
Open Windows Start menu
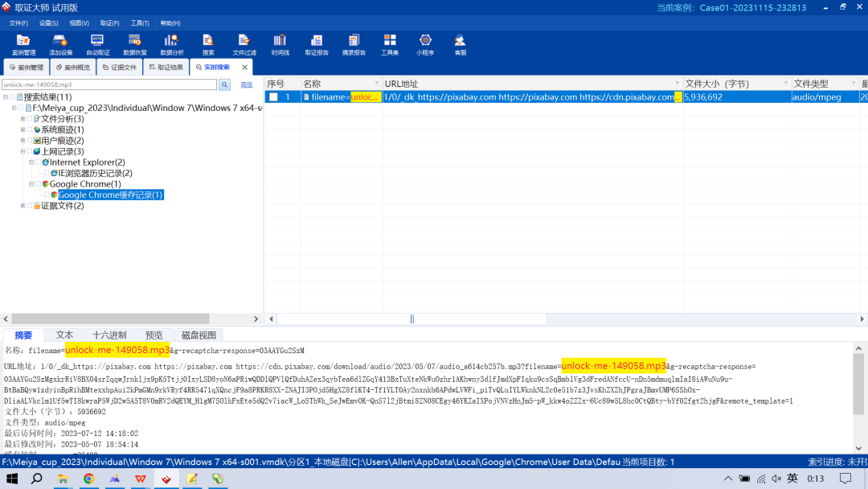11,479
